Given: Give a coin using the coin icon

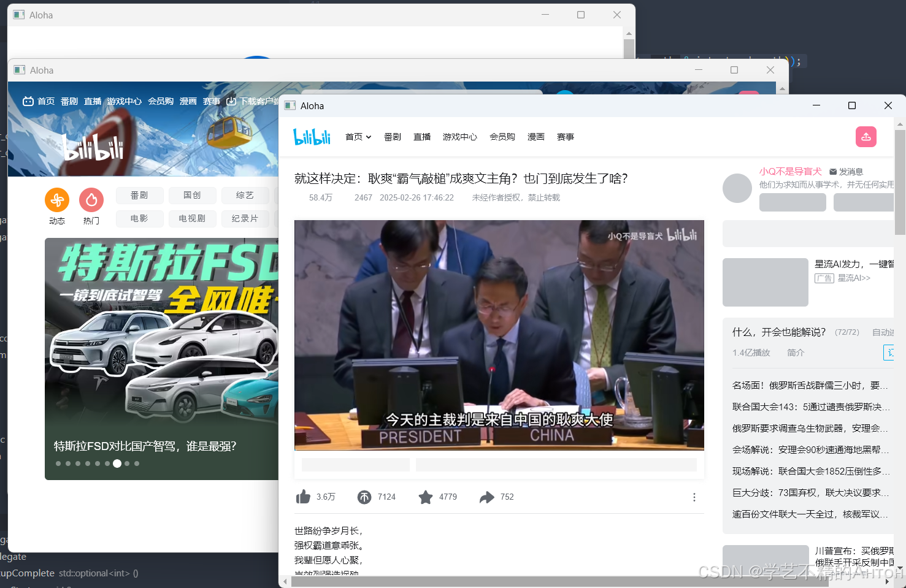Looking at the screenshot, I should click(365, 497).
